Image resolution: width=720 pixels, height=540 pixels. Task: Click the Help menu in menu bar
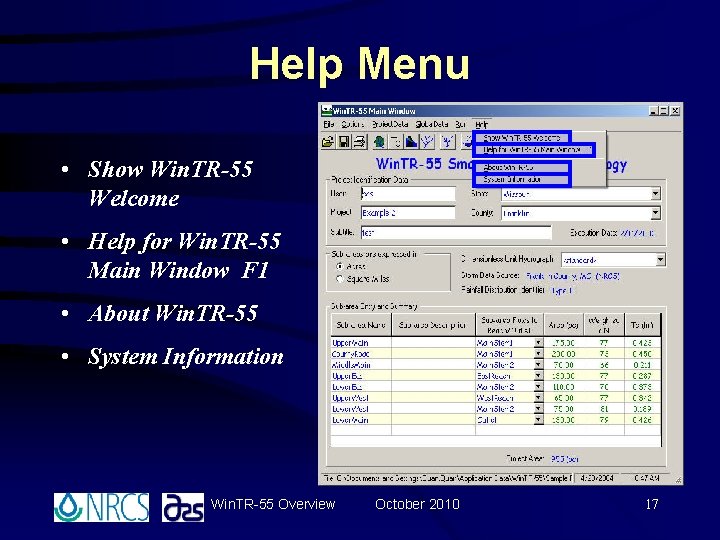coord(481,124)
